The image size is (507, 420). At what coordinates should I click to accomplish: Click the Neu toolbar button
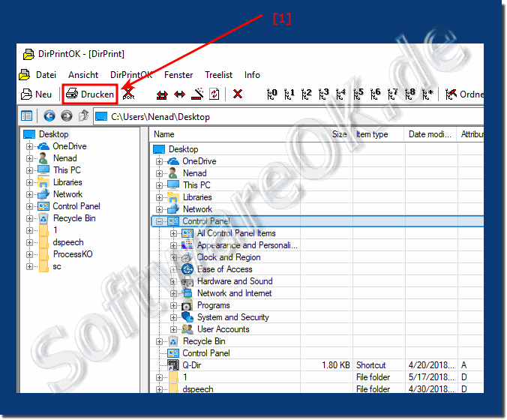click(36, 94)
